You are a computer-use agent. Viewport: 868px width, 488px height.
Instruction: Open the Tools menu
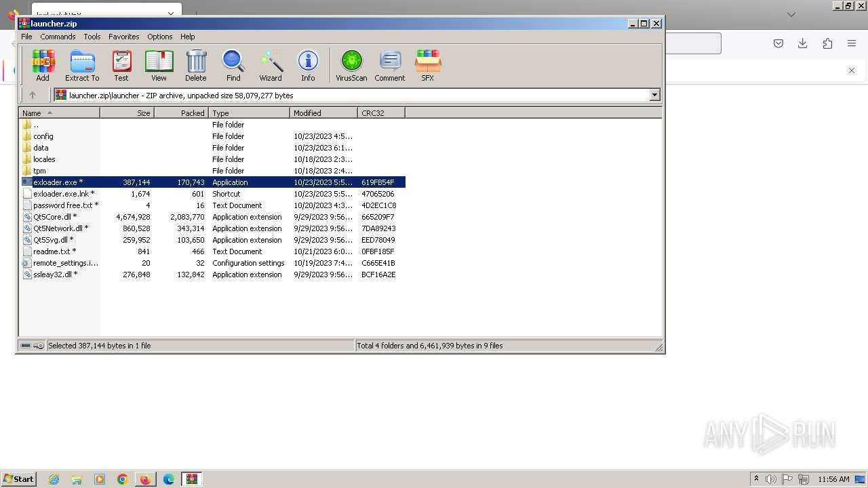coord(92,37)
